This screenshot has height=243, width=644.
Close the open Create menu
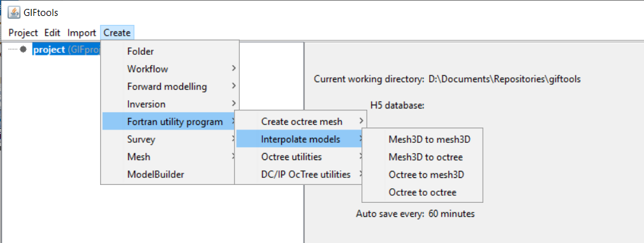pos(117,33)
